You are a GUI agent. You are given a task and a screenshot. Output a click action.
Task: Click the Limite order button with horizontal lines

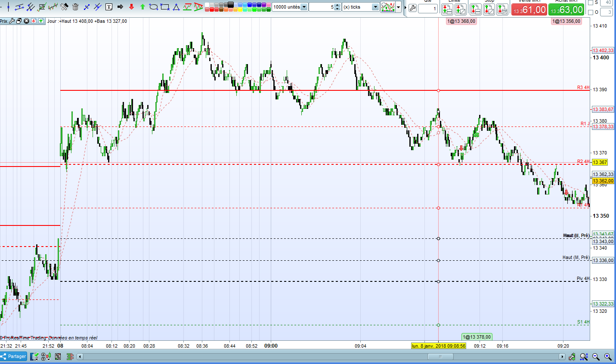pyautogui.click(x=447, y=9)
